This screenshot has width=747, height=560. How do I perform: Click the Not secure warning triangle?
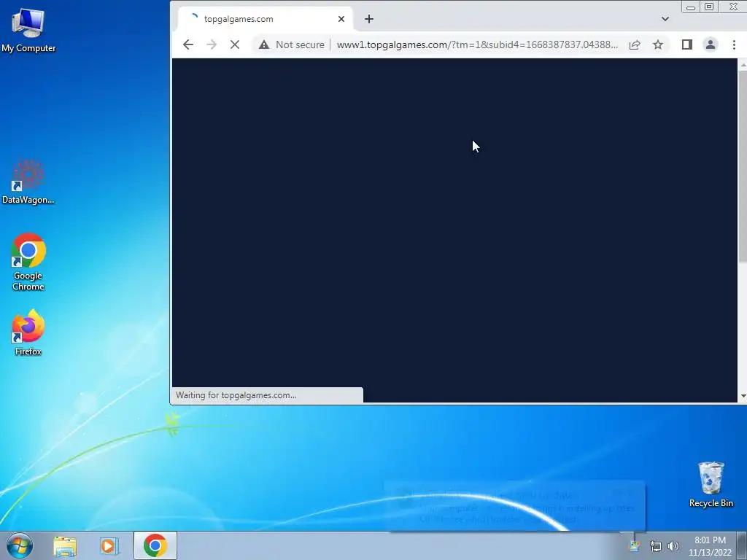coord(264,44)
